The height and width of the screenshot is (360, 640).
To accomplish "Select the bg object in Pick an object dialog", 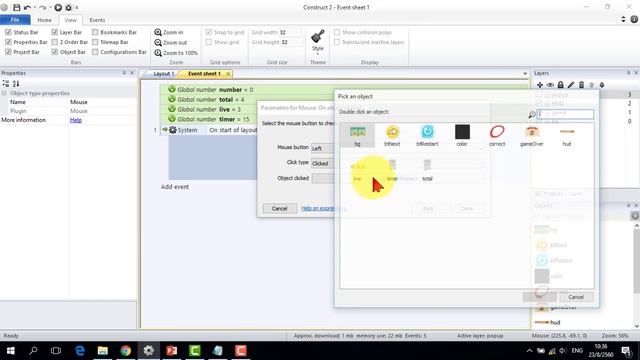I will [x=357, y=136].
